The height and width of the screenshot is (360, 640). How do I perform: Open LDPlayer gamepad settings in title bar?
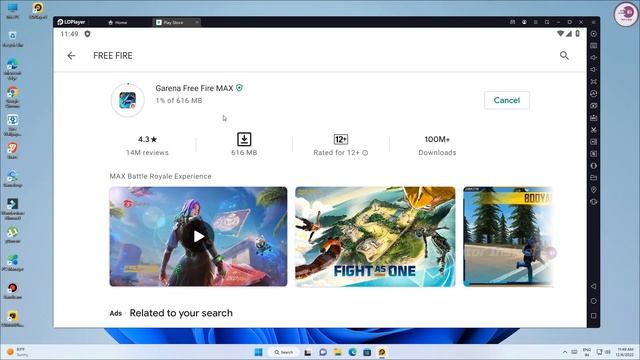(x=513, y=22)
